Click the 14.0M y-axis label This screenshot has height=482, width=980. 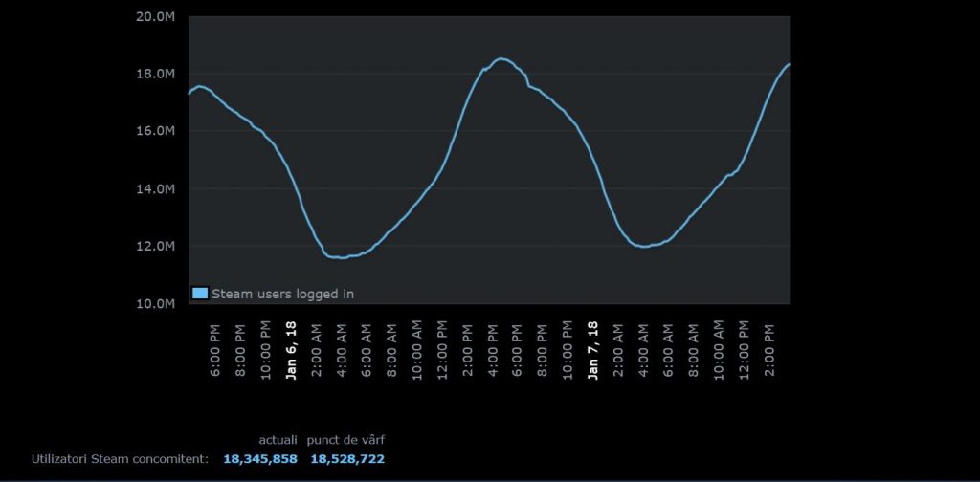tap(154, 188)
